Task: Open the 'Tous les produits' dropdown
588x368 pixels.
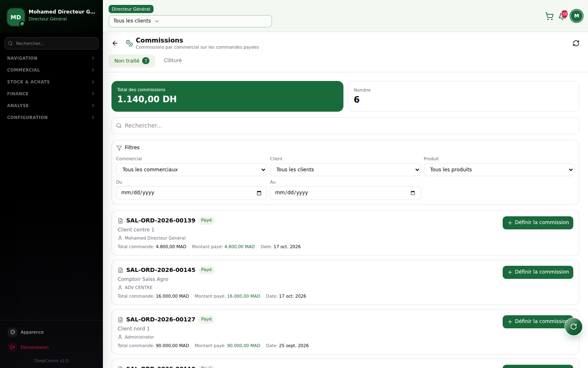Action: click(x=499, y=170)
